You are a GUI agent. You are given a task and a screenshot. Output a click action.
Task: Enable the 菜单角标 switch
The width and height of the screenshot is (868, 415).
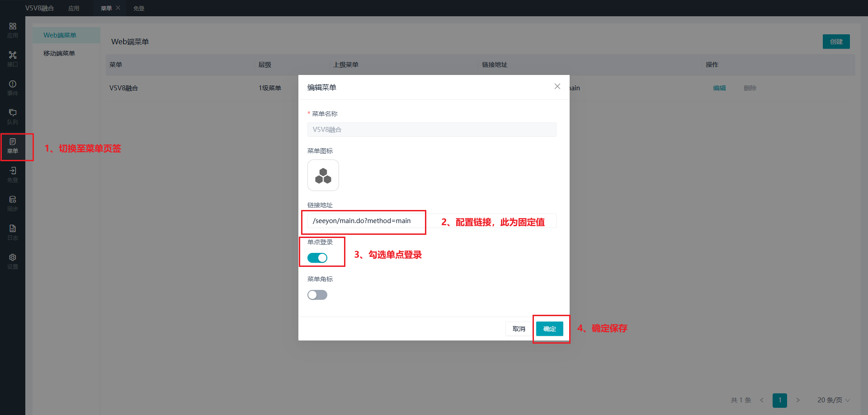[x=317, y=295]
